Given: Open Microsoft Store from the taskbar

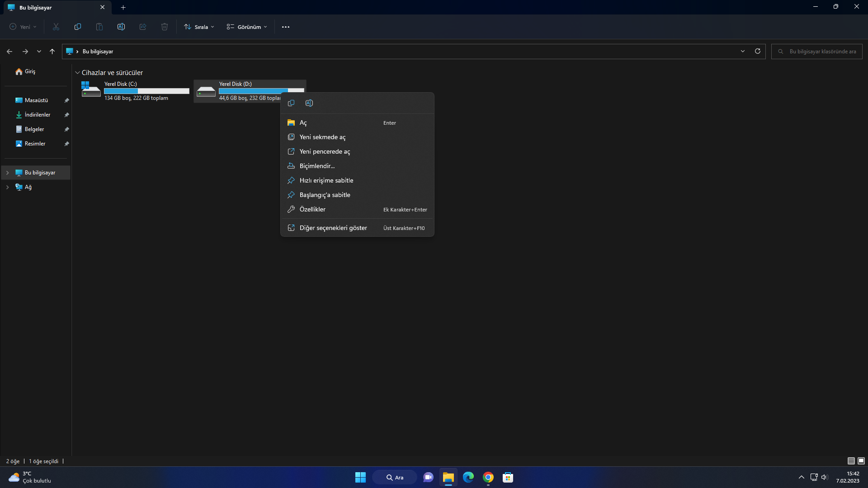Looking at the screenshot, I should coord(508,477).
